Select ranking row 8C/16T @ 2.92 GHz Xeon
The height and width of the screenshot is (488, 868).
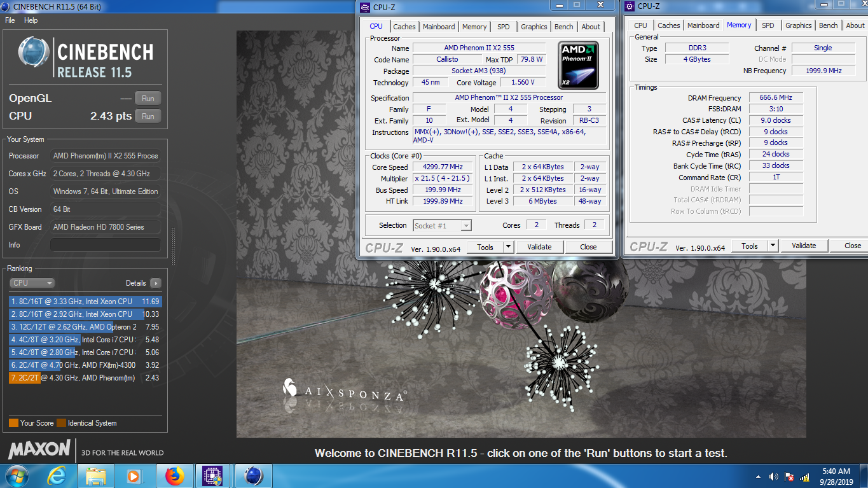click(x=85, y=314)
